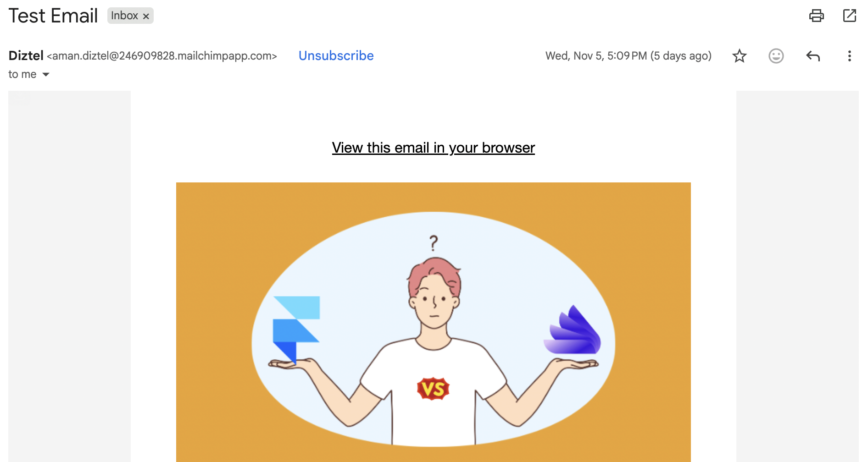Remove the Inbox label with the x
This screenshot has height=462, width=868.
coord(146,16)
